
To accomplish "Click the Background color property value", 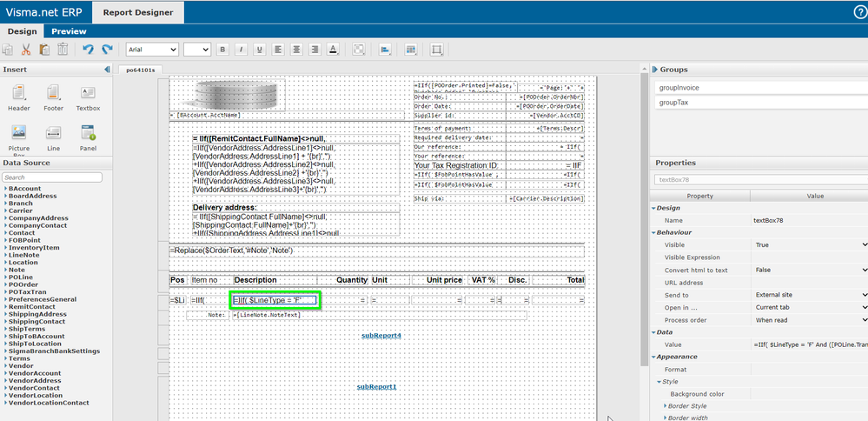I will click(809, 394).
